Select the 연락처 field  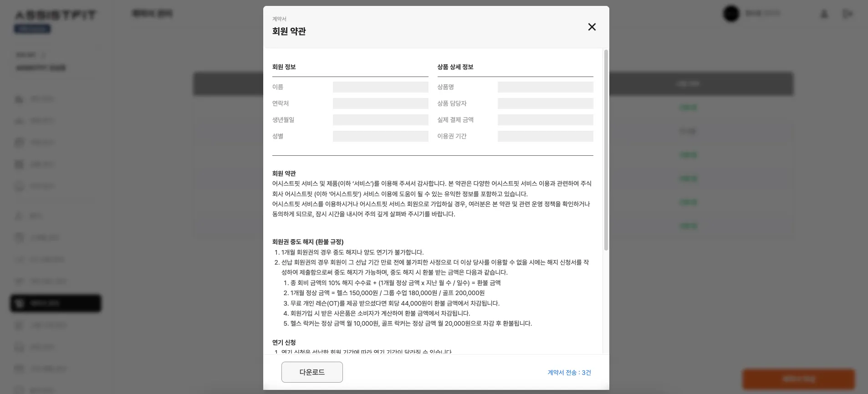380,103
